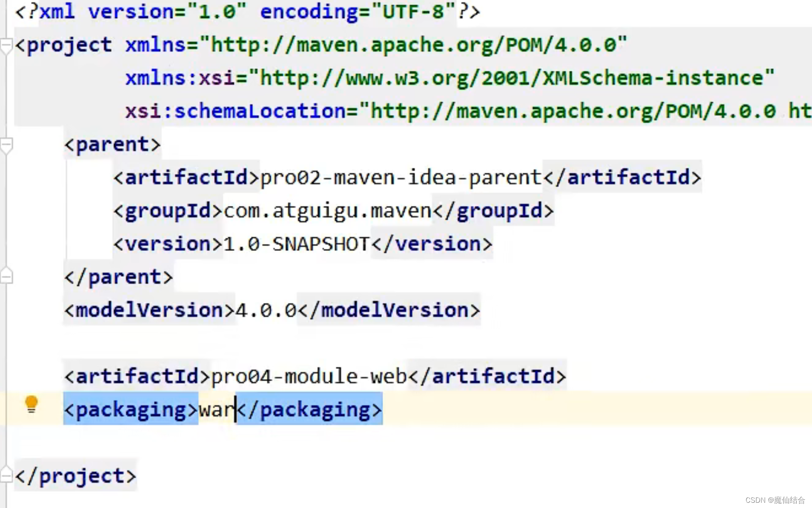The height and width of the screenshot is (508, 812).
Task: Click the pro04-module-web artifactId value
Action: [x=309, y=376]
